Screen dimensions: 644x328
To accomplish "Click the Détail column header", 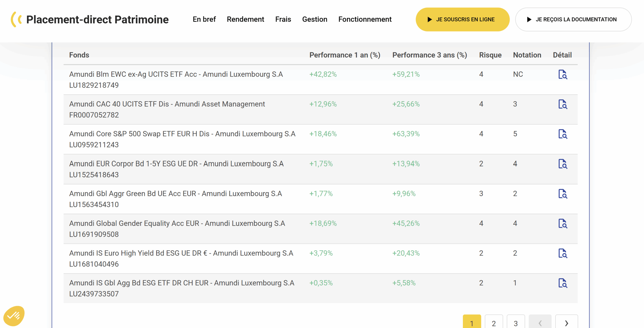I will click(562, 55).
